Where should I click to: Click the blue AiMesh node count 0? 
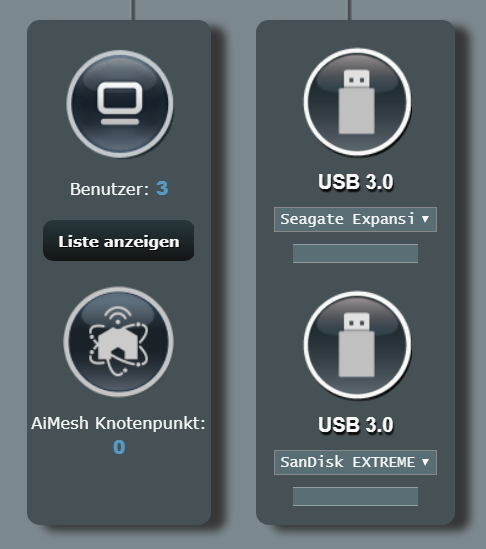tap(119, 447)
